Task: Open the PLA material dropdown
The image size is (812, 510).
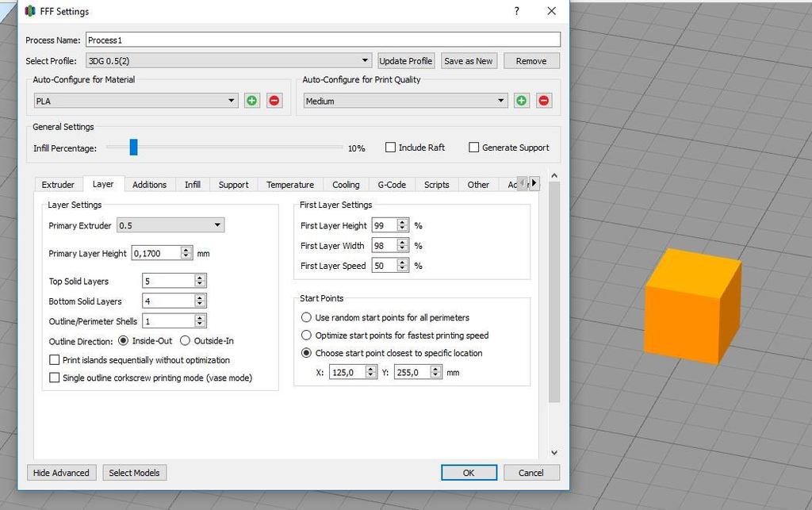Action: (x=136, y=101)
